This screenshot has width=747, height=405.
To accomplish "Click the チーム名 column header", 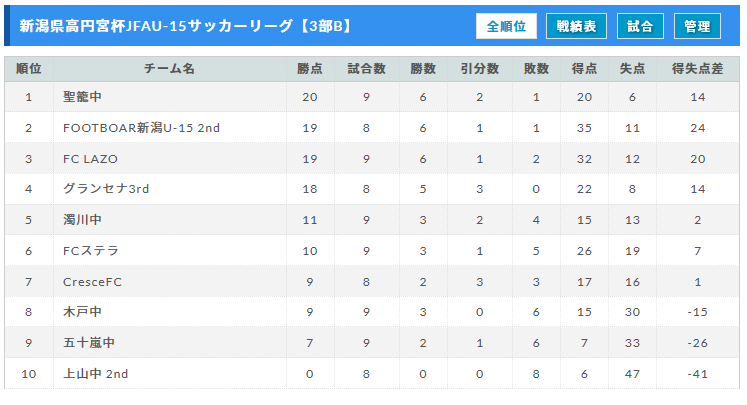I will [169, 69].
